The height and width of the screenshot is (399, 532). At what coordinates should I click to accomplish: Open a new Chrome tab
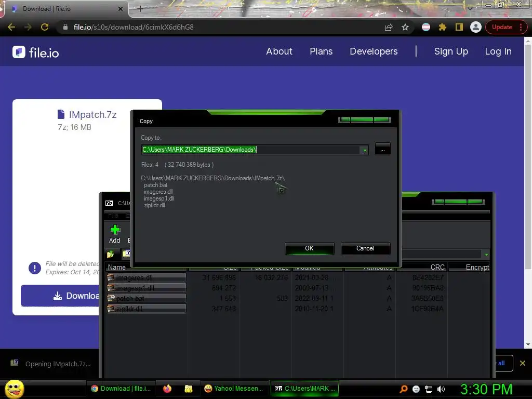pos(140,9)
